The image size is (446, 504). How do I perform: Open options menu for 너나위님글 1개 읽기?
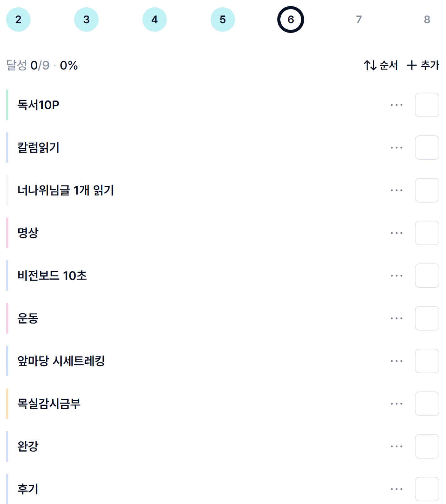(x=396, y=190)
